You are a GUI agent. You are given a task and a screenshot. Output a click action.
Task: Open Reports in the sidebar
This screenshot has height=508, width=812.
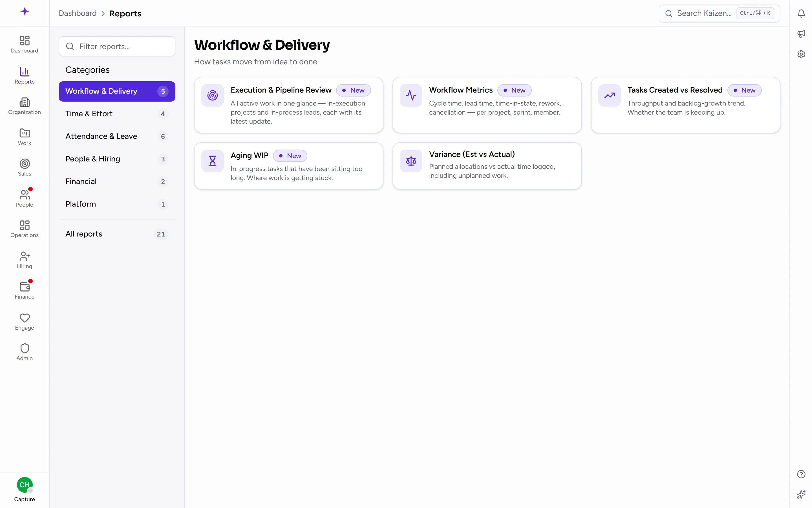tap(25, 76)
